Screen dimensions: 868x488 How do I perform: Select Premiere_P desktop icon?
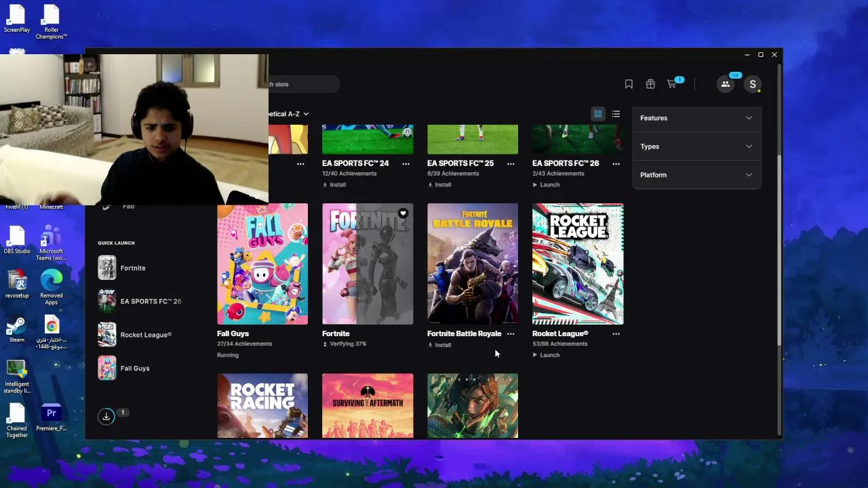coord(51,418)
